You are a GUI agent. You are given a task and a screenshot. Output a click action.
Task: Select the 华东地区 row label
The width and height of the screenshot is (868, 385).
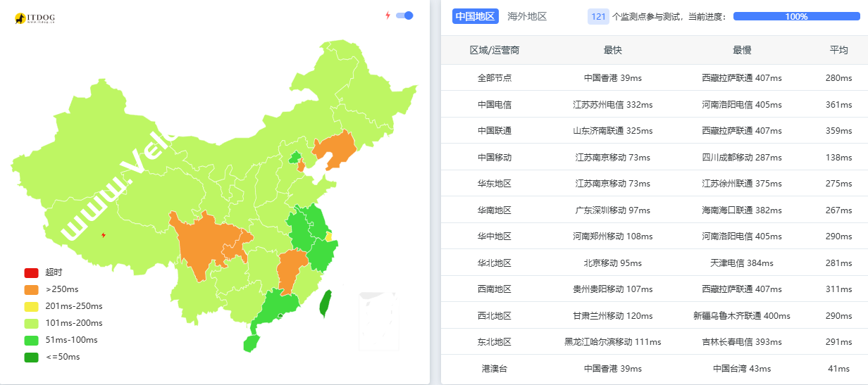tap(495, 183)
